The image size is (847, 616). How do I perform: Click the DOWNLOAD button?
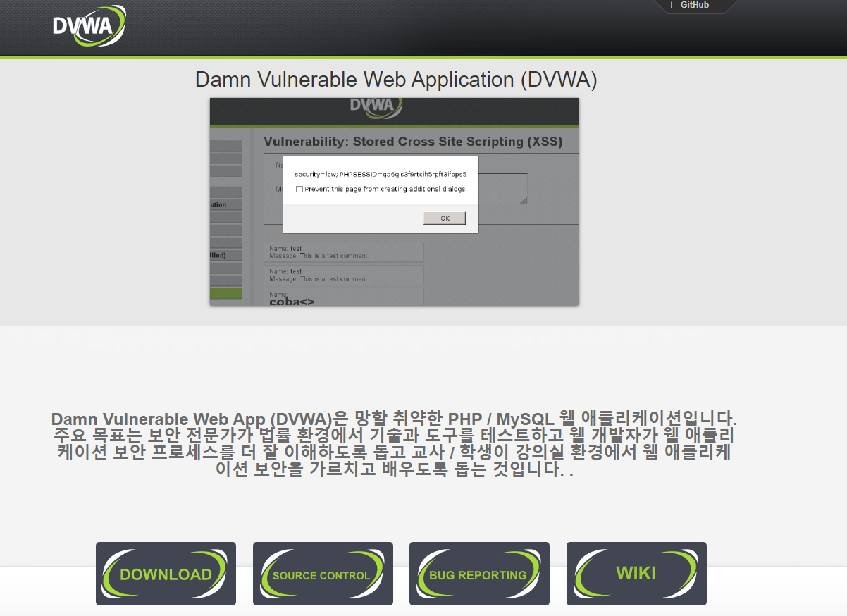tap(166, 574)
